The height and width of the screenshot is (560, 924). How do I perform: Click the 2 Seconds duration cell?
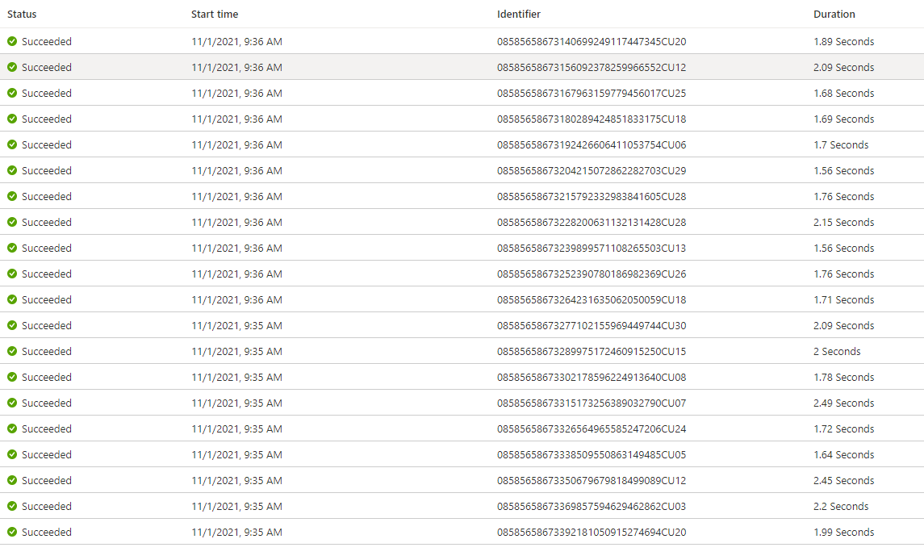click(837, 352)
